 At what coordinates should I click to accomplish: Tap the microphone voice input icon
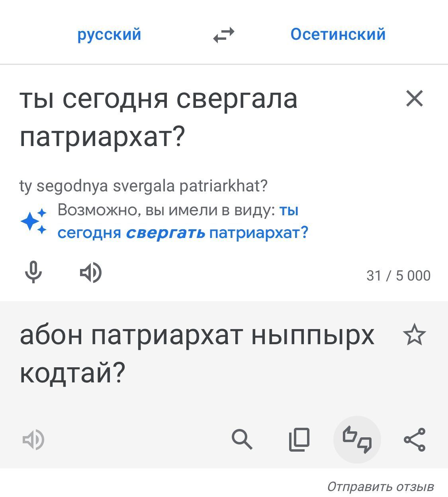tap(33, 273)
